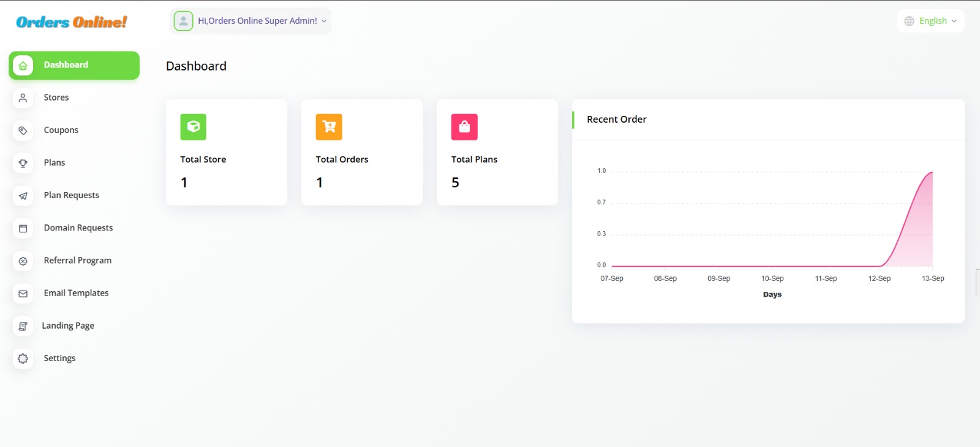Open the Super Admin profile dropdown
This screenshot has height=447, width=980.
[258, 21]
